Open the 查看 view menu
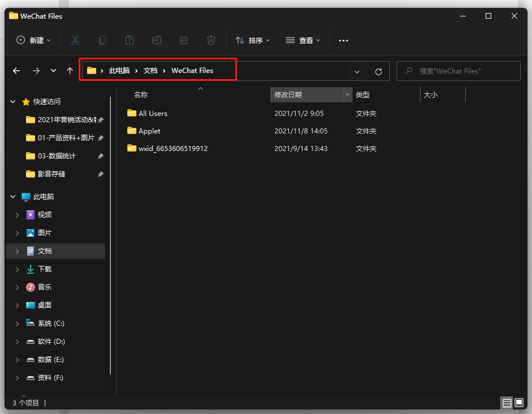 (303, 40)
